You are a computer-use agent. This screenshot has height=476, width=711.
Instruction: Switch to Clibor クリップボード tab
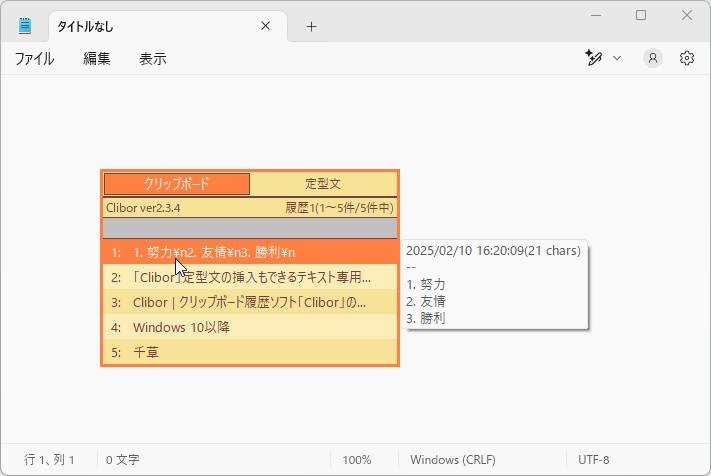(x=177, y=184)
